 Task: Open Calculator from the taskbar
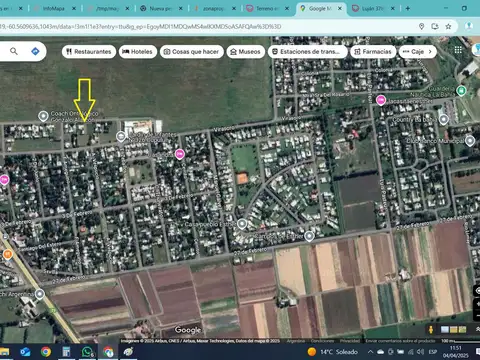[66, 352]
